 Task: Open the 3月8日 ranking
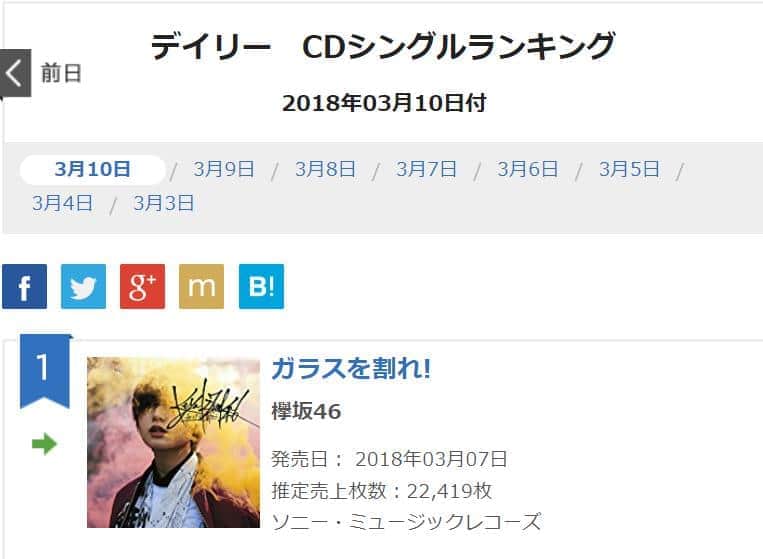(x=325, y=169)
